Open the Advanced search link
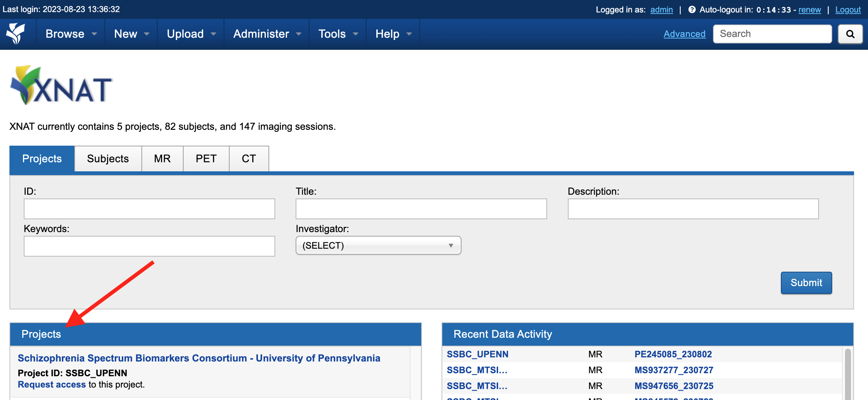 click(x=684, y=34)
